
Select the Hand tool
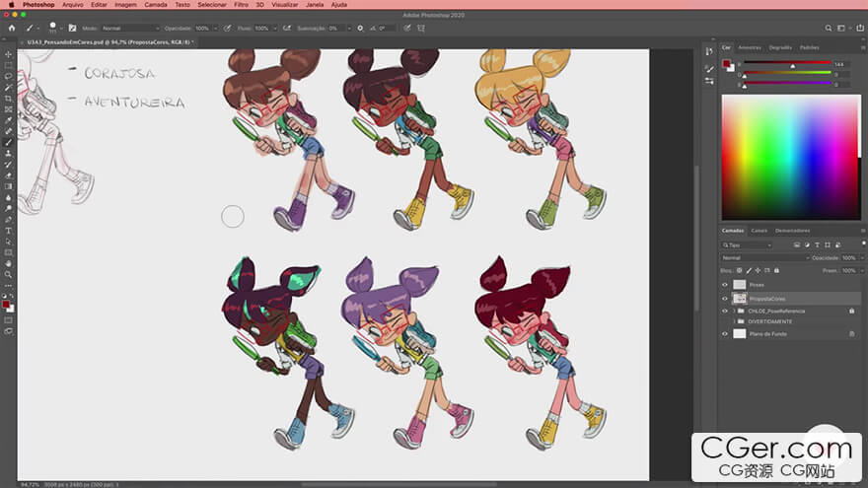8,264
